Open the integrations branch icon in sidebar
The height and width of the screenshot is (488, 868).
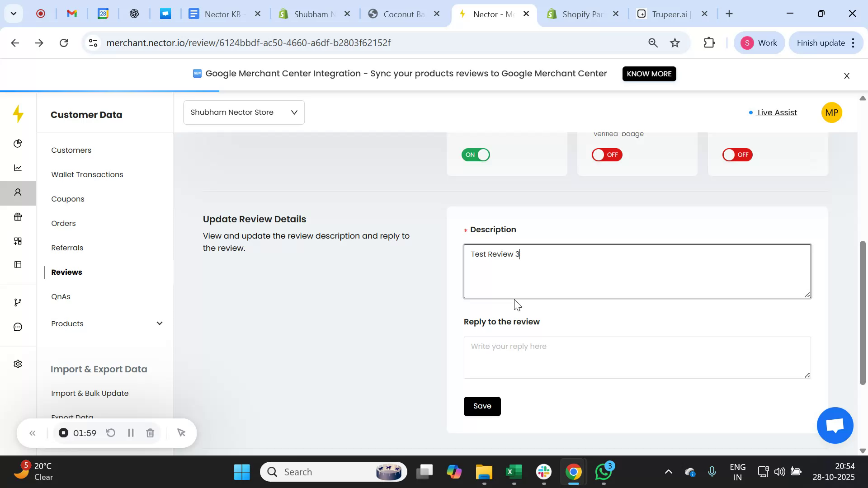pos(18,302)
